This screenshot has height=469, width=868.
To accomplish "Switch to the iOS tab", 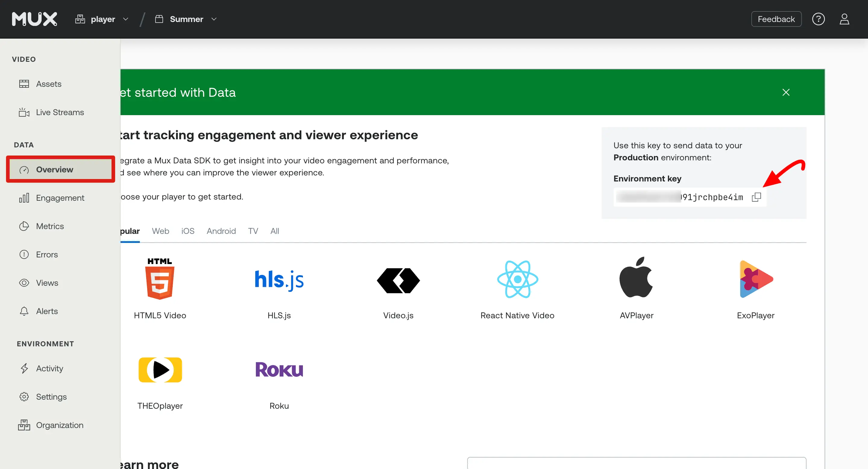I will pyautogui.click(x=188, y=231).
